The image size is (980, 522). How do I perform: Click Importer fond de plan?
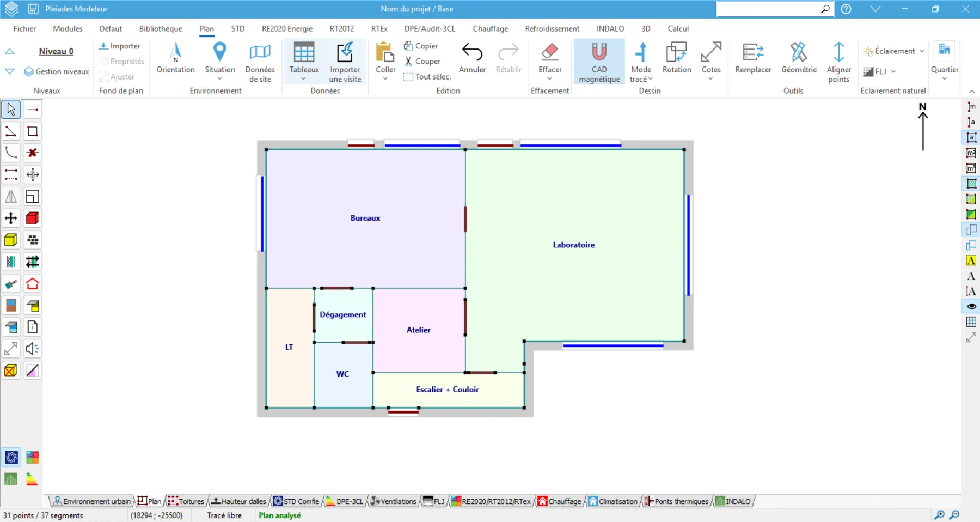pos(120,46)
